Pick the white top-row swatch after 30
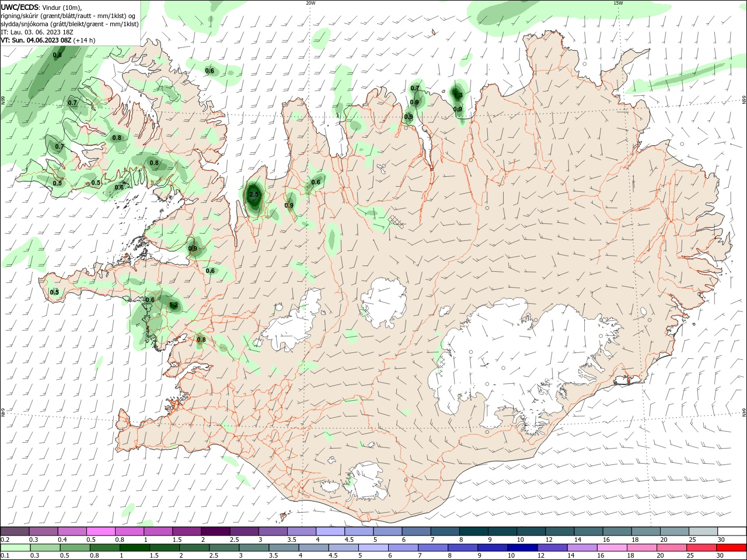Image resolution: width=747 pixels, height=560 pixels. click(x=731, y=531)
